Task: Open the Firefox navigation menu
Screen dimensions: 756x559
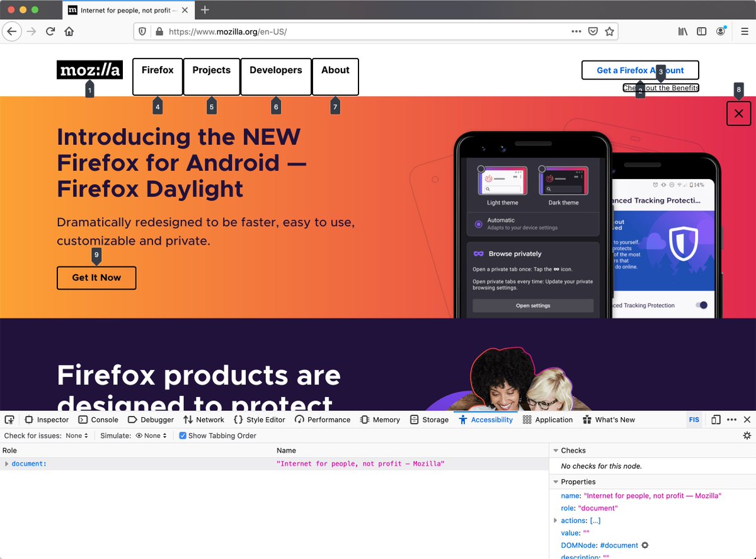Action: 157,77
